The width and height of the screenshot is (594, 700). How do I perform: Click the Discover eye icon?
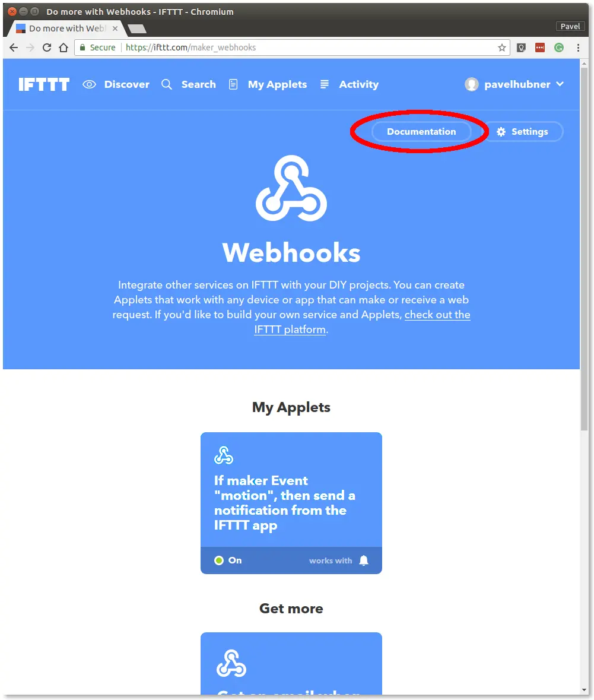tap(89, 84)
